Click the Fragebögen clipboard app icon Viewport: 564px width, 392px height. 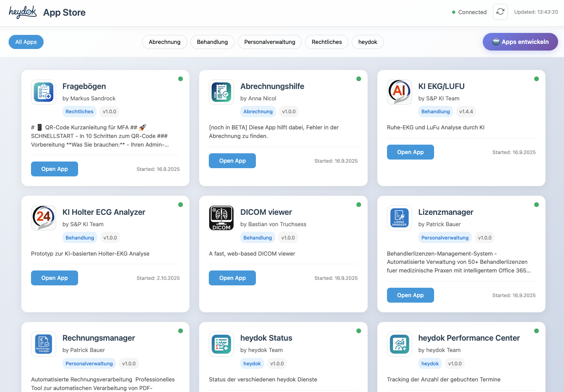click(44, 92)
